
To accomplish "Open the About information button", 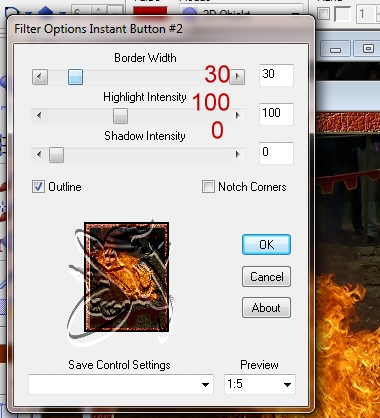I will 266,308.
